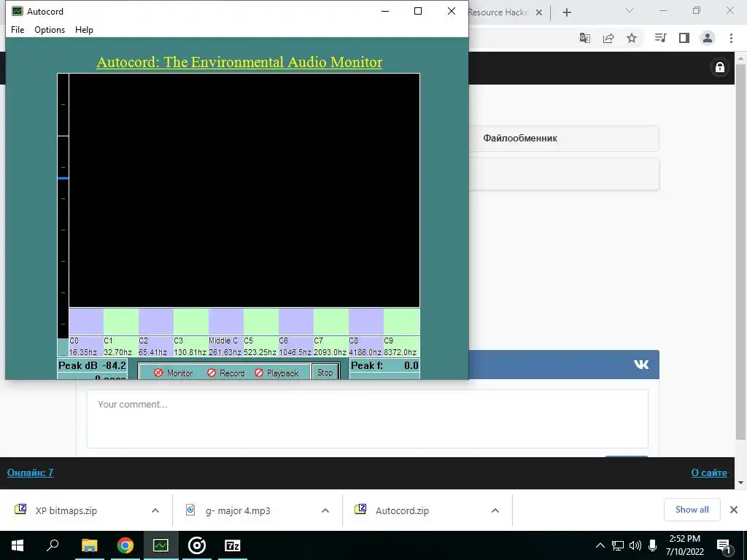Viewport: 747px width, 560px height.
Task: Click the blue level marker on dB meter
Action: (63, 178)
